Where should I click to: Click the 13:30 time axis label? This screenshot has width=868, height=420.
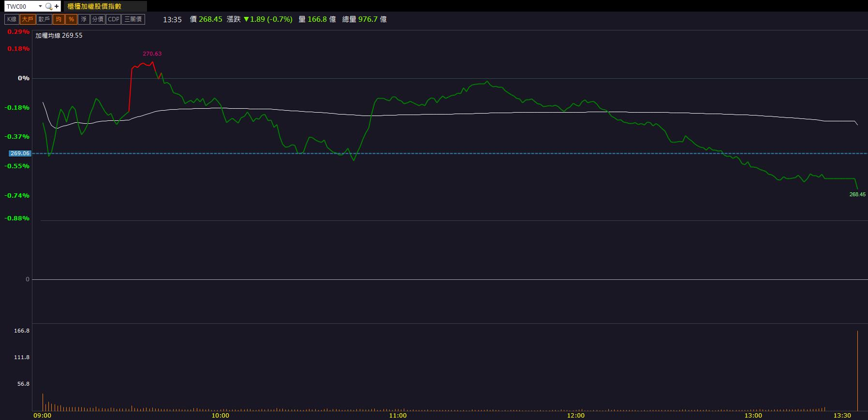(842, 416)
